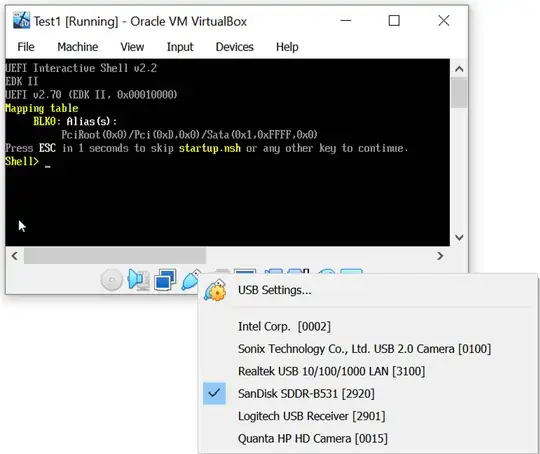Click the Shell> prompt in the VM
The width and height of the screenshot is (540, 454).
(22, 161)
